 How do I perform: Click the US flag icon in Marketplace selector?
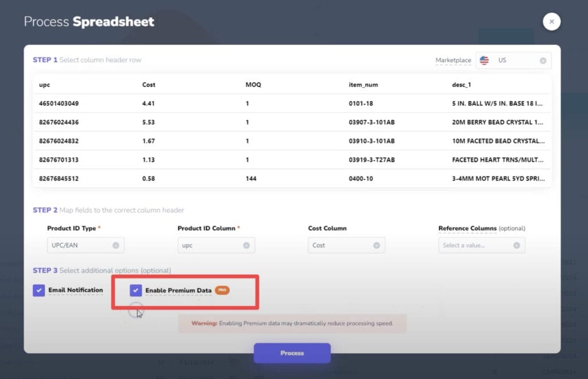coord(484,60)
